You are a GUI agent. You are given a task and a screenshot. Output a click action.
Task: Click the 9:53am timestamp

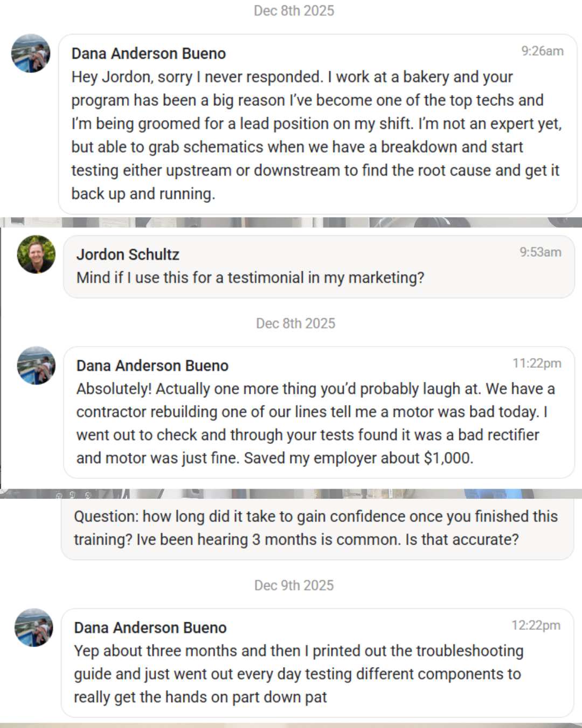click(540, 252)
